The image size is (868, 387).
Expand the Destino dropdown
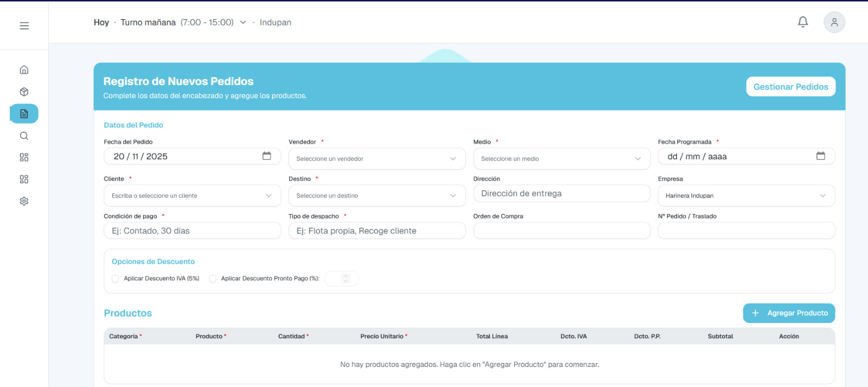pyautogui.click(x=376, y=196)
